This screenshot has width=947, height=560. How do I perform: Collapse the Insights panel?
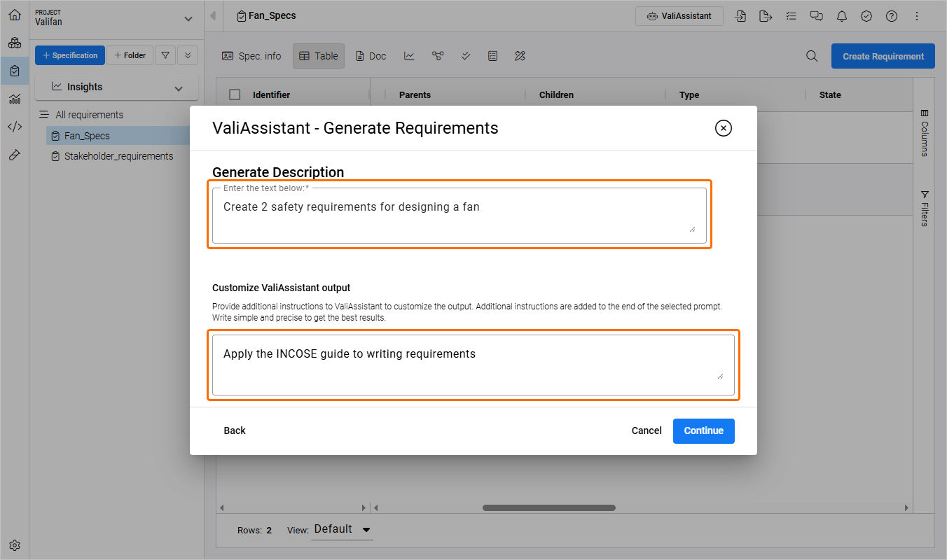click(179, 88)
